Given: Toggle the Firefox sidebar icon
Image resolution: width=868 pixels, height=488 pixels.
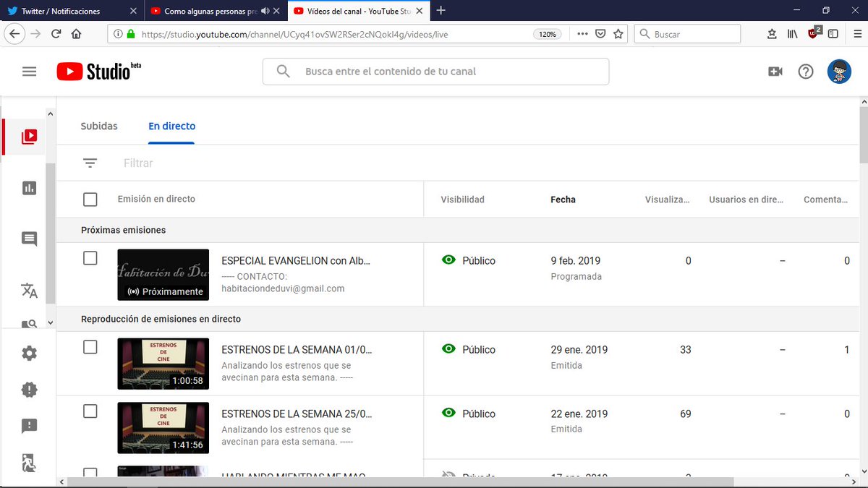Looking at the screenshot, I should click(x=833, y=34).
